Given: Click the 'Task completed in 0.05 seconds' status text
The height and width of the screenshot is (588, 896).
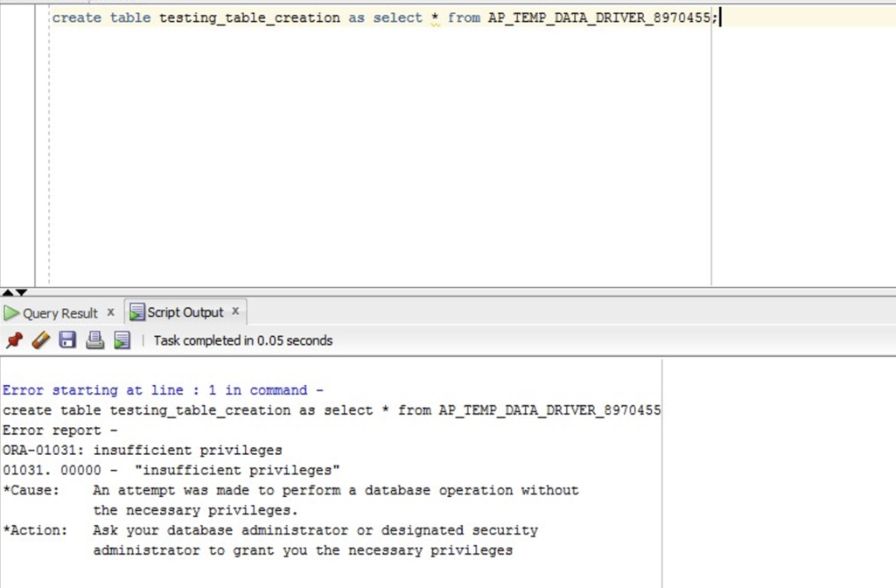Looking at the screenshot, I should [x=243, y=340].
